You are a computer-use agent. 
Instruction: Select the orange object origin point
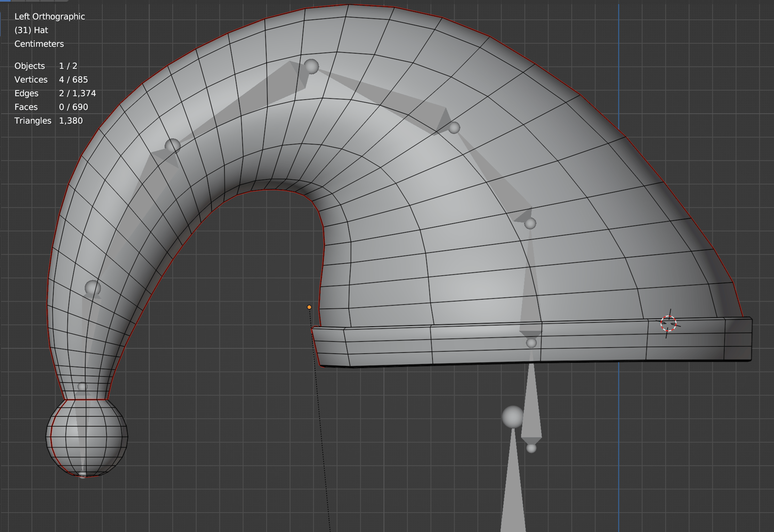[x=309, y=307]
